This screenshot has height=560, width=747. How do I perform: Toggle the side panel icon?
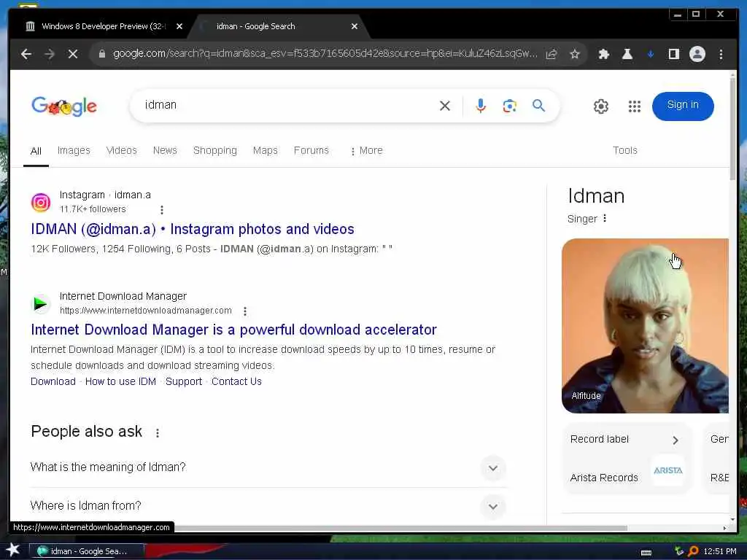click(x=673, y=54)
